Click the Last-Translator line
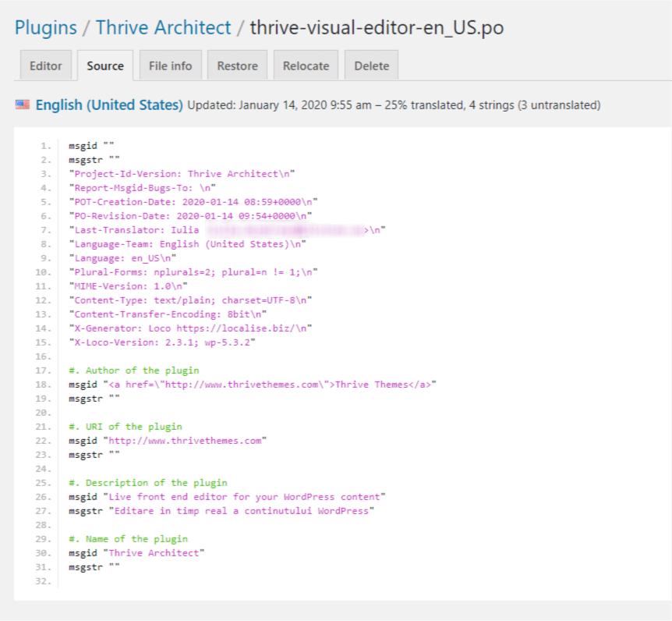672x621 pixels. pyautogui.click(x=227, y=230)
